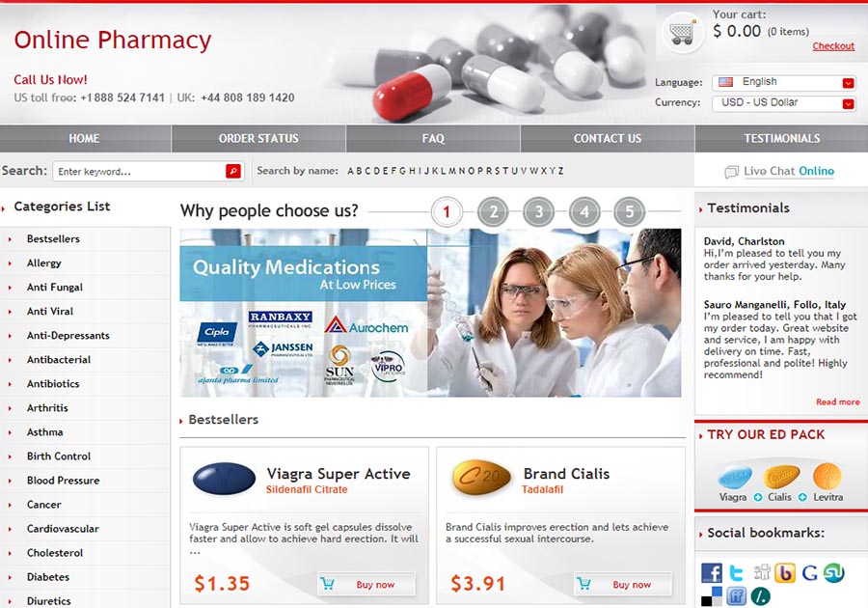Open the ORDER STATUS menu tab
868x608 pixels.
(258, 138)
